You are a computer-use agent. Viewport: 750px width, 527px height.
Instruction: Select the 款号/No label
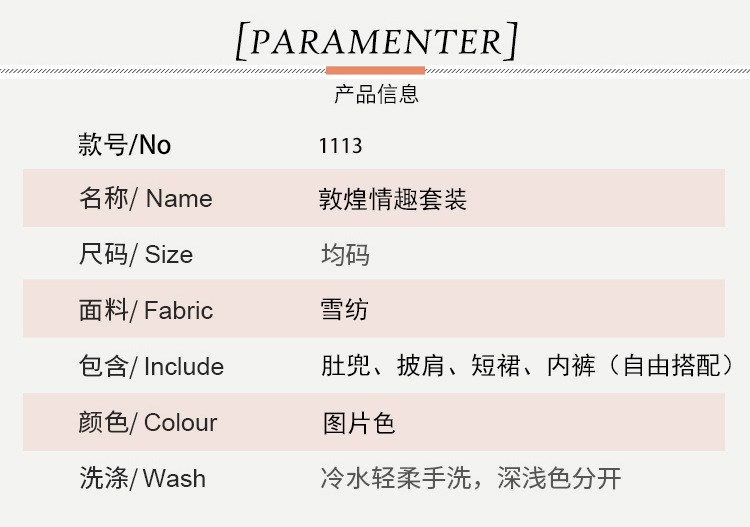(125, 145)
